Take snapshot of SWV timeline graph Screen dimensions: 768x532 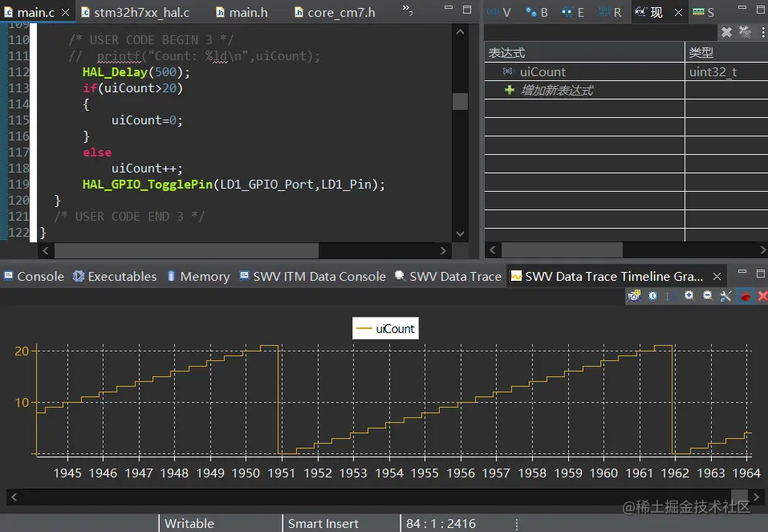point(634,296)
